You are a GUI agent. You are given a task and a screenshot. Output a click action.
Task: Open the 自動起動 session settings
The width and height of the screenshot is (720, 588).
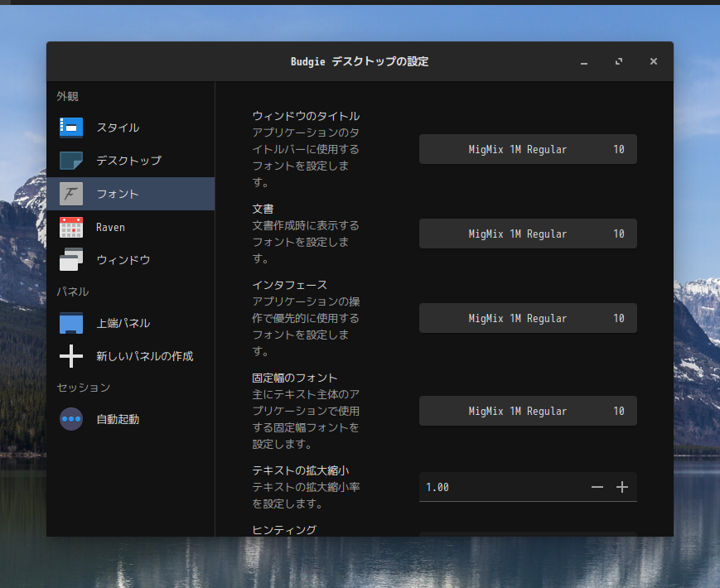[130, 419]
